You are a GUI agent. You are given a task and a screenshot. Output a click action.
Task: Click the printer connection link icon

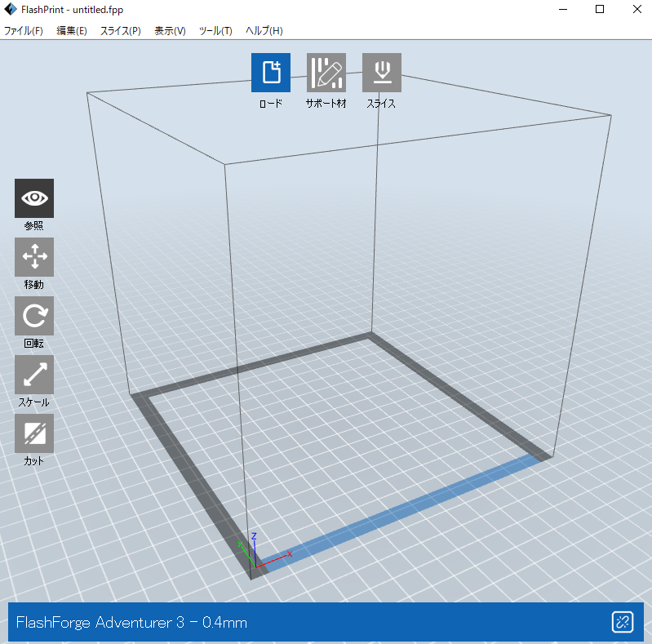623,623
